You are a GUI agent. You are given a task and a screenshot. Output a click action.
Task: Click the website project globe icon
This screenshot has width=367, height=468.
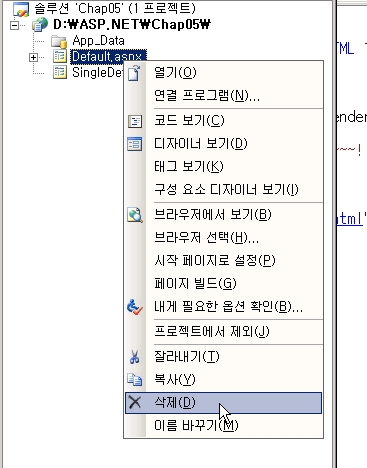pos(40,25)
